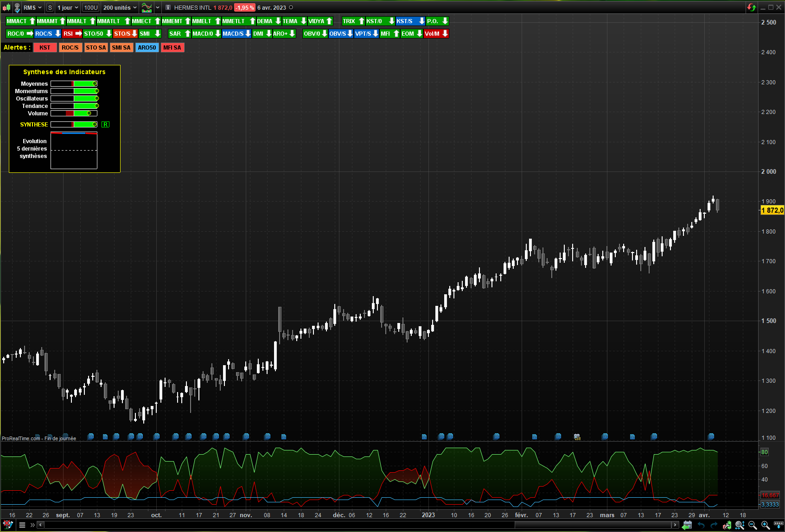Viewport: 785px width, 532px height.
Task: Click the STO SA alert tag
Action: pos(96,47)
